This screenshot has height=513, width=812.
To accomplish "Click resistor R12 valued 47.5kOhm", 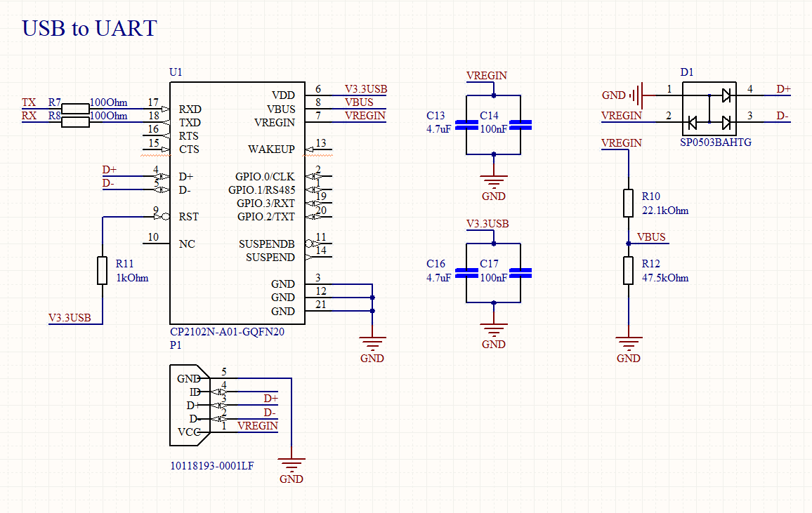I will click(627, 270).
